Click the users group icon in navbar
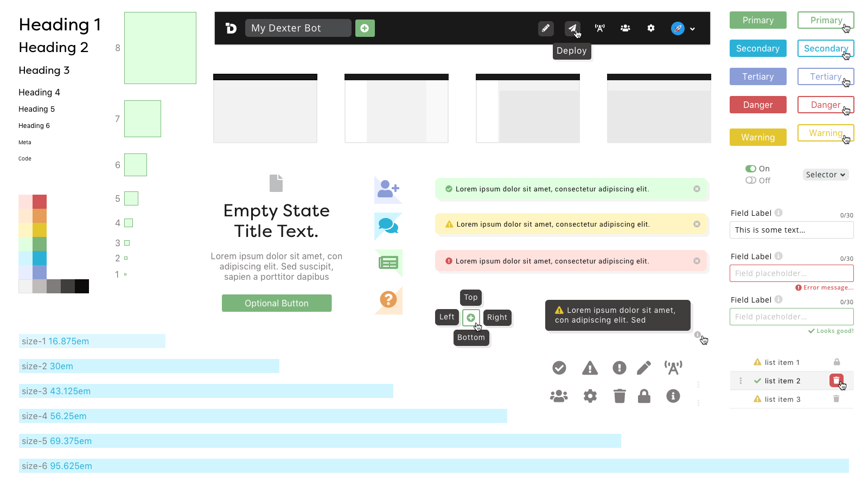Screen dimensions: 868x488 tap(626, 28)
